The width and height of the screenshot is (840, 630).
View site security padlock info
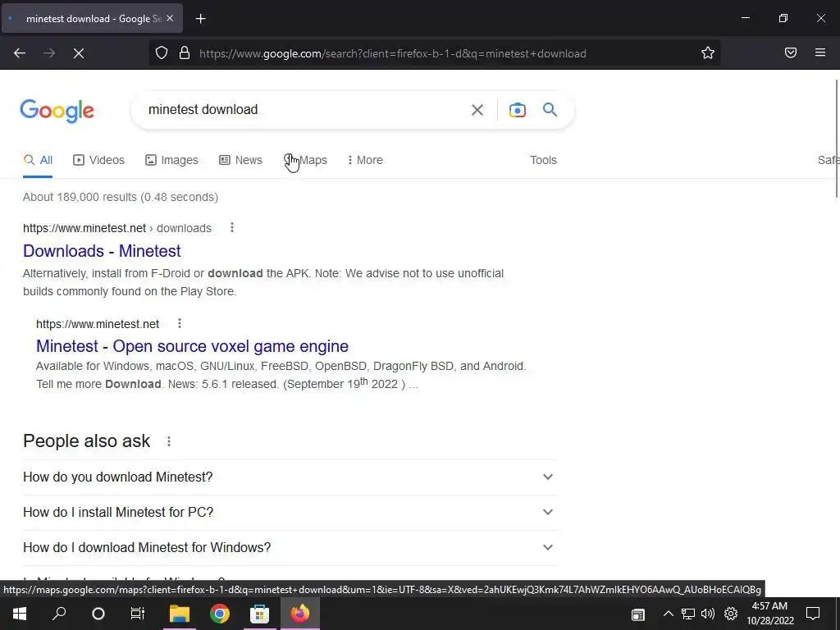(185, 53)
